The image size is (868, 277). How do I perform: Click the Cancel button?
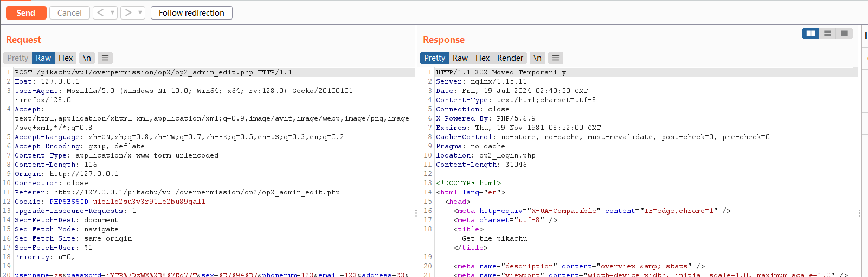pos(69,12)
